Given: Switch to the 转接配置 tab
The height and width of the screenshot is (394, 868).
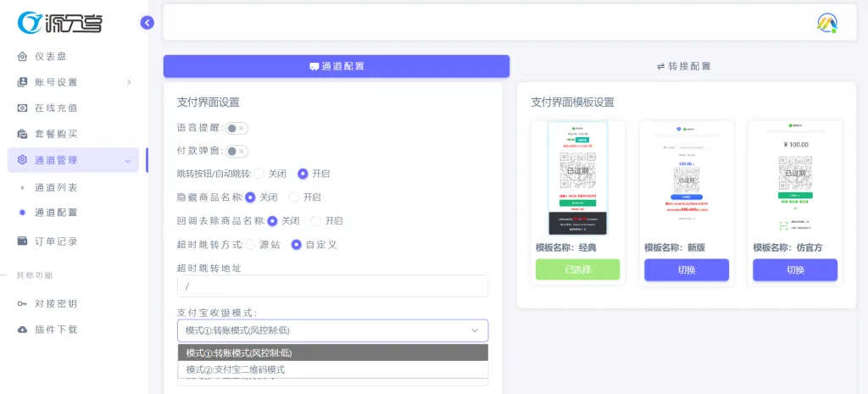Looking at the screenshot, I should click(683, 66).
